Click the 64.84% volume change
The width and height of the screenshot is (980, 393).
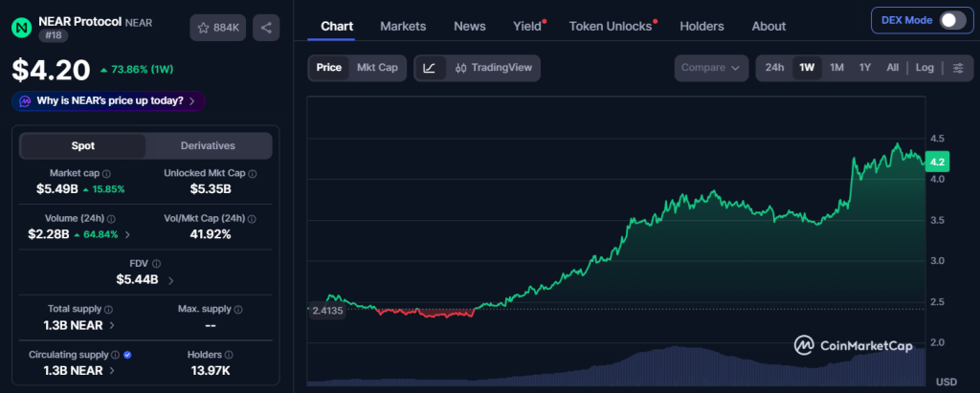pyautogui.click(x=95, y=234)
